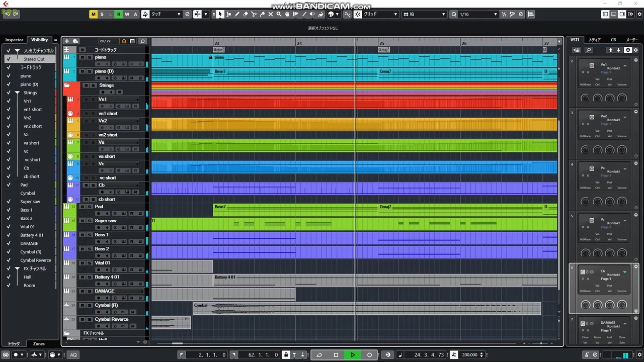The height and width of the screenshot is (362, 644).
Task: Select the Mute X tool
Action: pos(271,14)
